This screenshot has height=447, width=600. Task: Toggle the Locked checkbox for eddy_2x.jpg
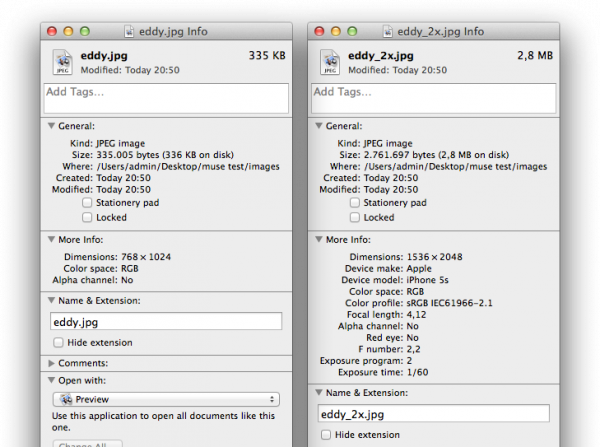pyautogui.click(x=355, y=217)
